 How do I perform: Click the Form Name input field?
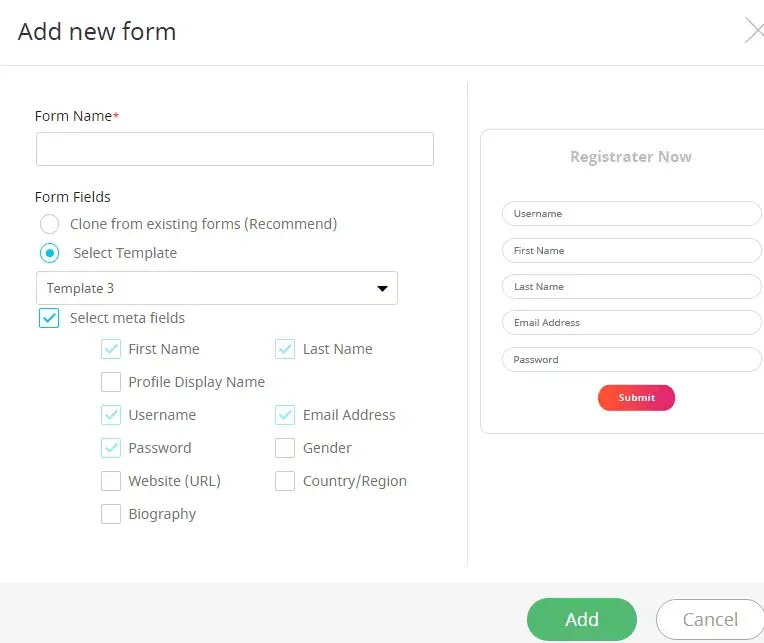point(235,149)
